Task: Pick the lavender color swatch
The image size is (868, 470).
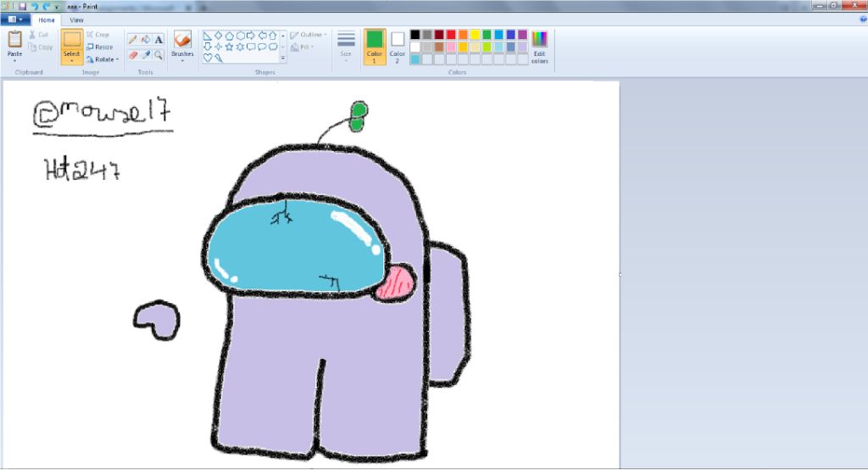Action: [522, 48]
